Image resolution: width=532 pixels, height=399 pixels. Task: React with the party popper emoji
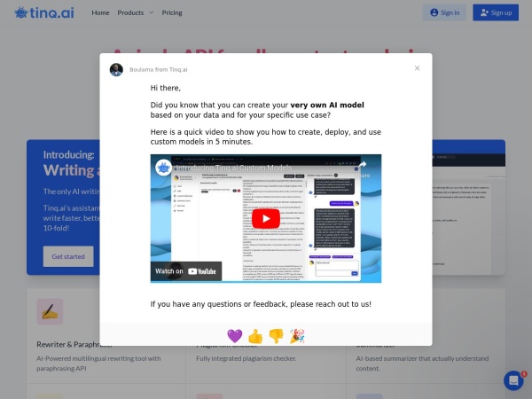click(x=297, y=336)
